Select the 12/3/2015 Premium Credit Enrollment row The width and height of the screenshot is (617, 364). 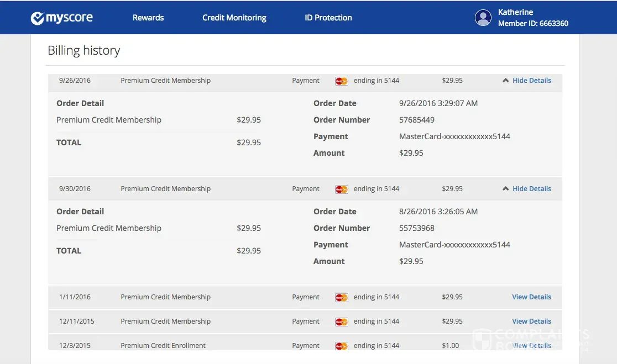pos(163,346)
